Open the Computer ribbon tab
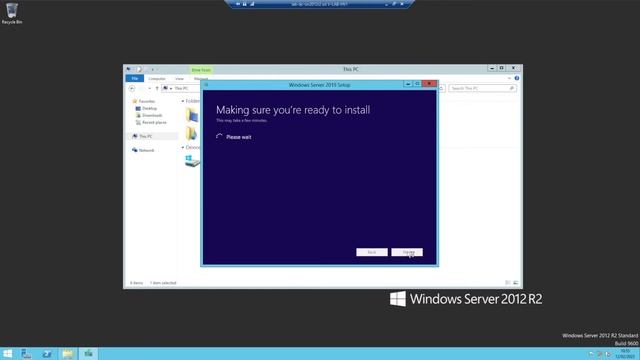Image resolution: width=640 pixels, height=360 pixels. click(x=157, y=78)
